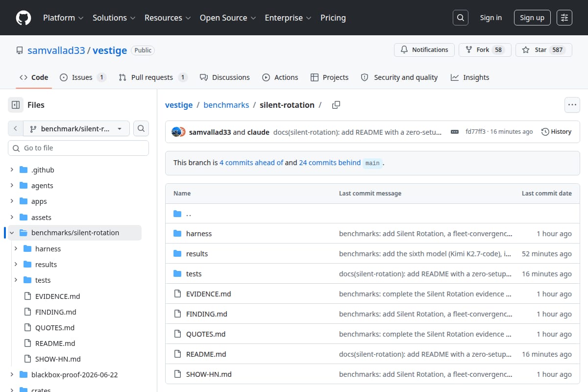The width and height of the screenshot is (588, 392).
Task: Switch to the Pull requests tab
Action: [153, 77]
